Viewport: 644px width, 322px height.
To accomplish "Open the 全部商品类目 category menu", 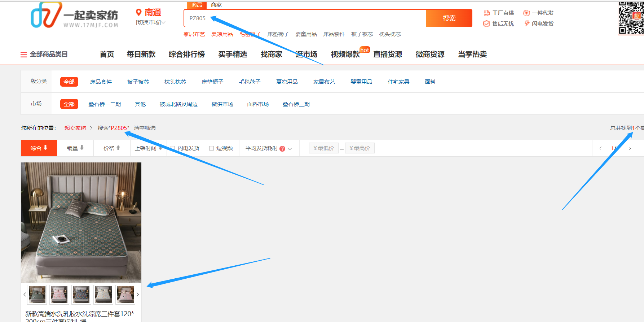I will pos(44,55).
